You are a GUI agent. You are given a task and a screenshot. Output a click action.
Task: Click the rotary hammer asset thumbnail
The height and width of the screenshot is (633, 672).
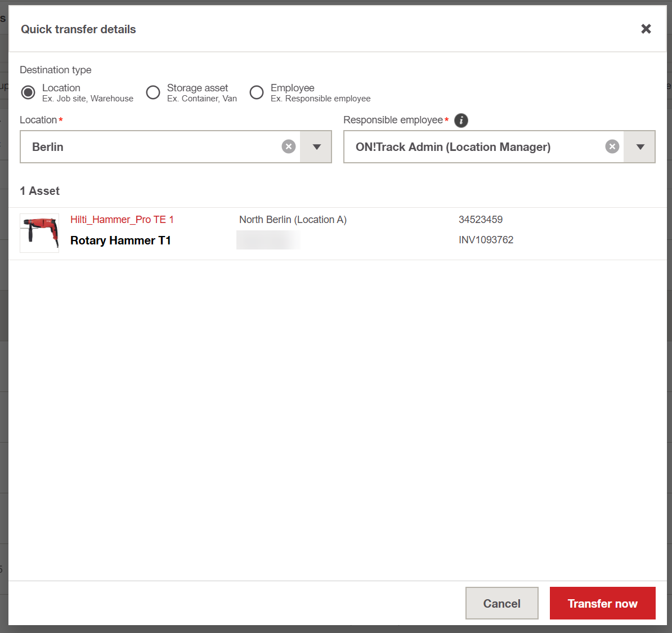[x=39, y=233]
